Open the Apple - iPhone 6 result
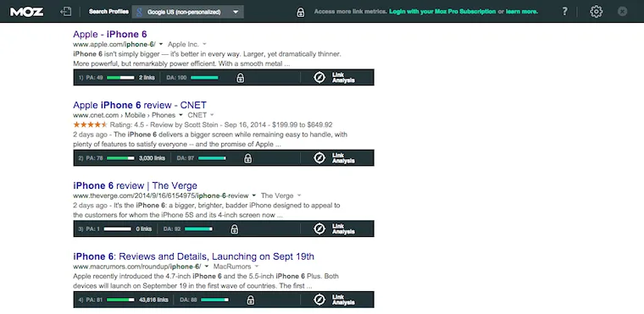 coord(109,34)
